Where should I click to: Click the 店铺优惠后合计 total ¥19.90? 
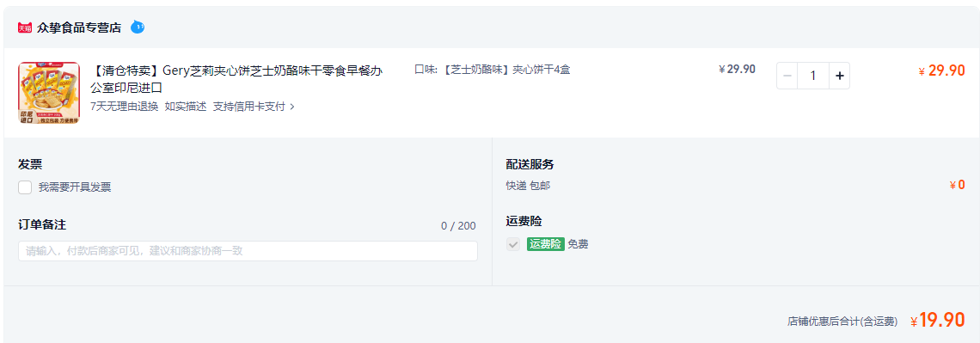(x=938, y=321)
